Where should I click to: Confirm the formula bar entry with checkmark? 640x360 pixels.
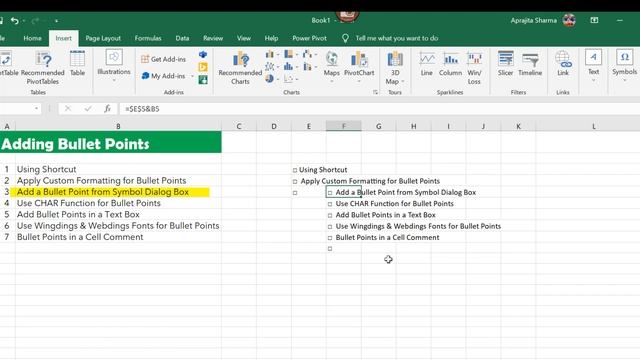(x=88, y=109)
